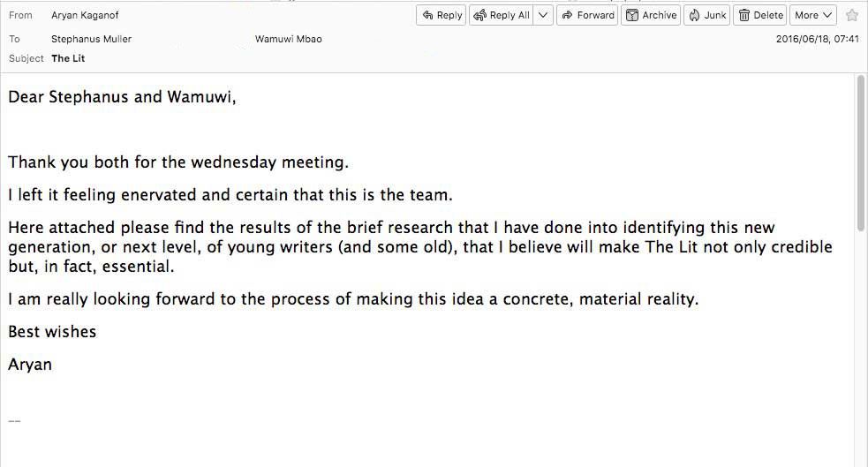
Task: Click the greeting line in message body
Action: (122, 97)
